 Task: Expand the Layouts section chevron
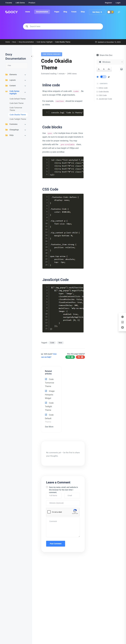(25, 80)
